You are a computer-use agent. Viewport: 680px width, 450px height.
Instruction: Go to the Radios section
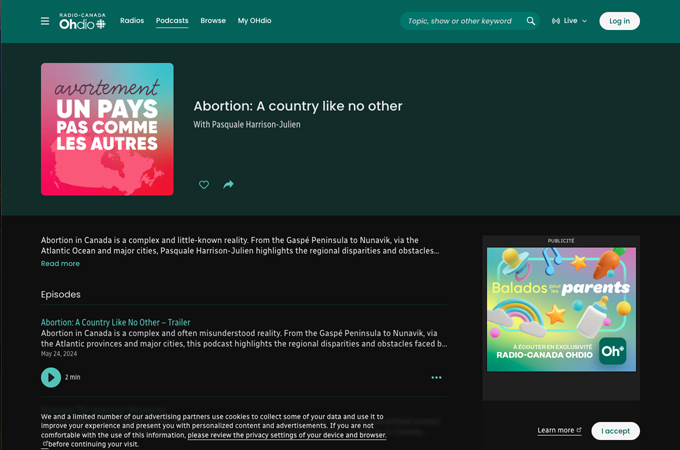point(132,20)
